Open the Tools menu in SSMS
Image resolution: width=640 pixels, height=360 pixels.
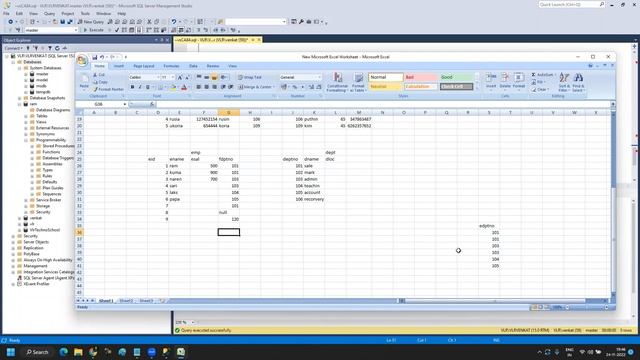point(85,13)
